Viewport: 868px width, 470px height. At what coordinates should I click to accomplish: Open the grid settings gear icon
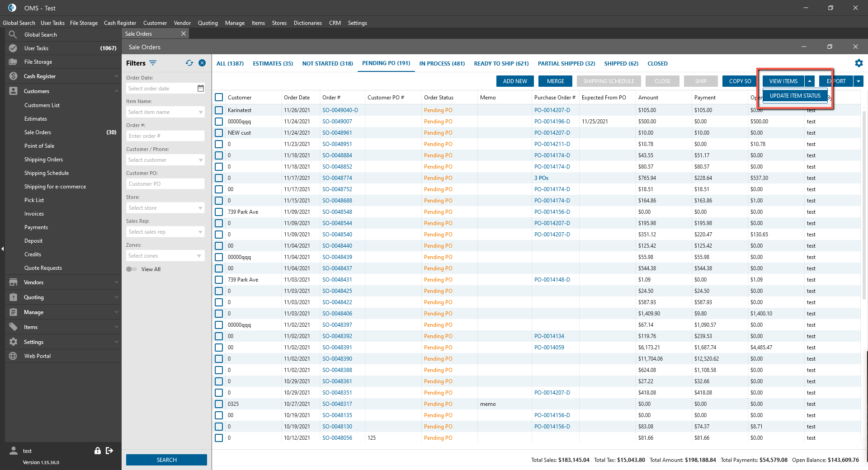pos(859,63)
